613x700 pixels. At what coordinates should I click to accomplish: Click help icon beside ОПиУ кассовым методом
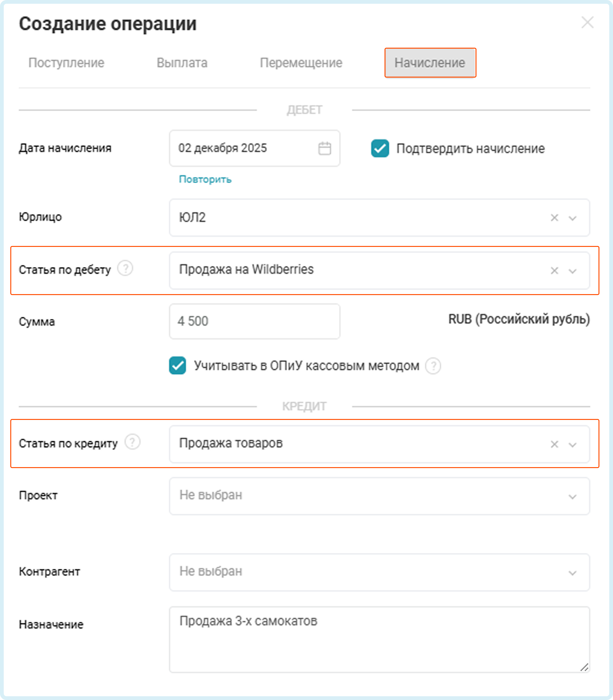click(x=433, y=366)
